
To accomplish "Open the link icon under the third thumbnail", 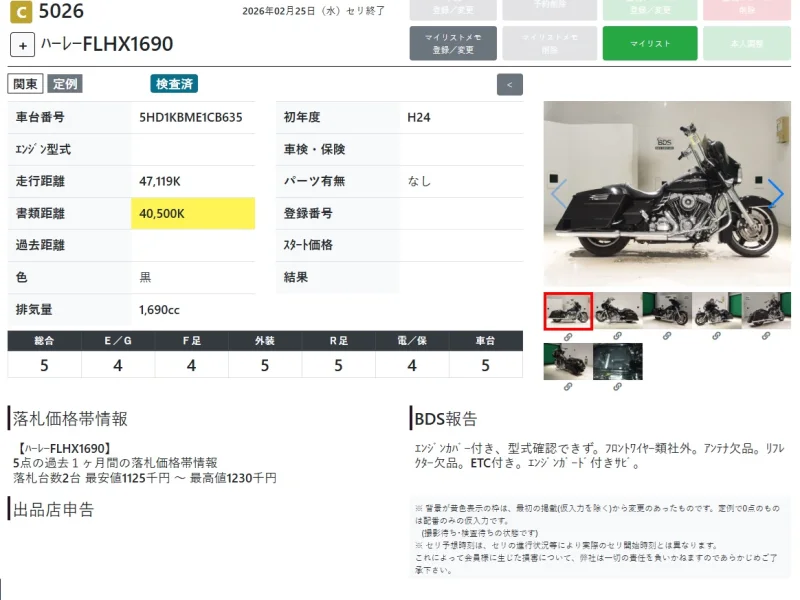I will pos(667,336).
